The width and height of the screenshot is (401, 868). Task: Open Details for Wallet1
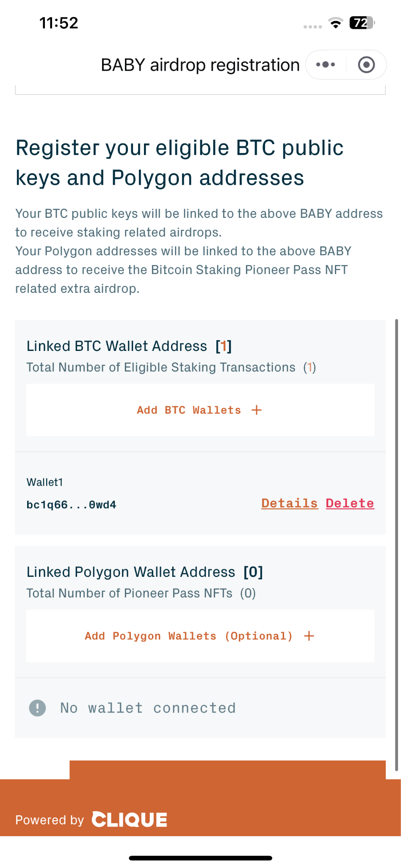[x=290, y=503]
